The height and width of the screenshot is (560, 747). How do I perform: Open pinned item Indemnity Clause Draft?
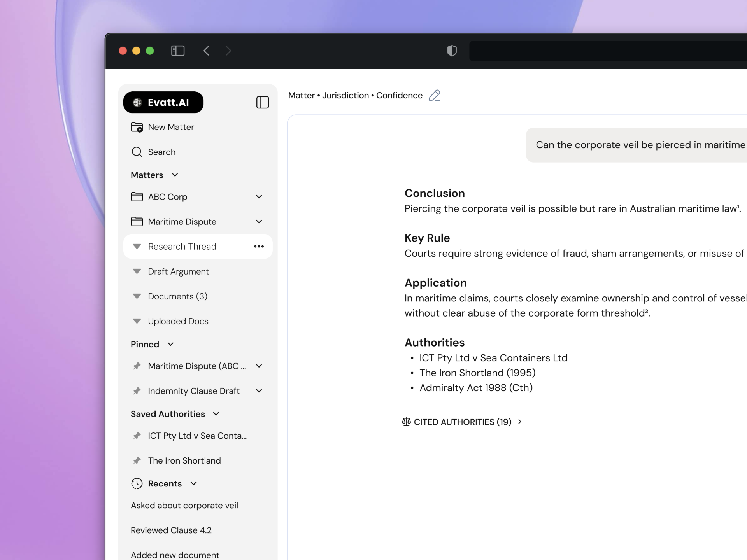click(x=194, y=391)
